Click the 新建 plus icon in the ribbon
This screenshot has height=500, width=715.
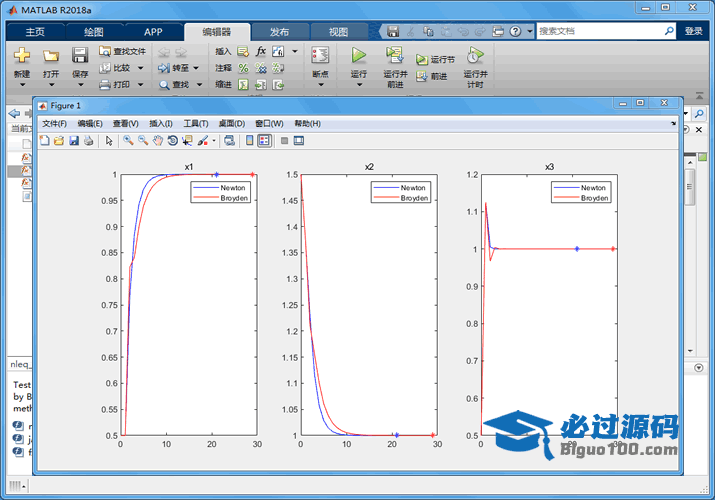[x=22, y=56]
